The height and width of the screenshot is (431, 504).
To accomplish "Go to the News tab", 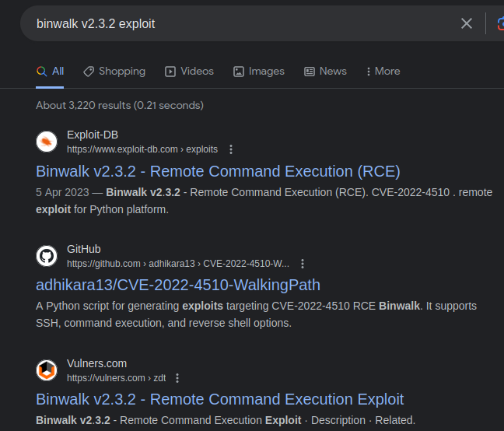I will point(325,71).
